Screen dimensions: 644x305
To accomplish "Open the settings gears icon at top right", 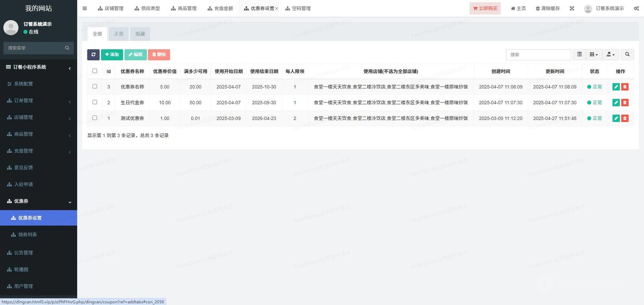I will 636,8.
